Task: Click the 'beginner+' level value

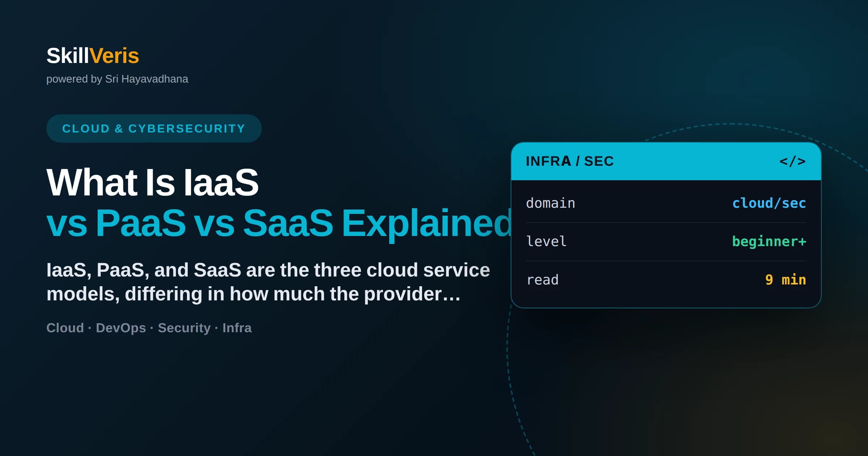Action: [769, 241]
